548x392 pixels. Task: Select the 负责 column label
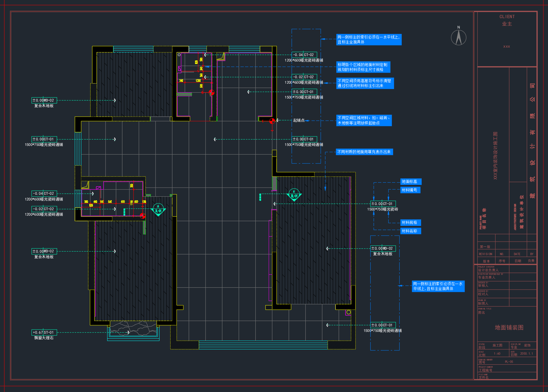coord(531,261)
